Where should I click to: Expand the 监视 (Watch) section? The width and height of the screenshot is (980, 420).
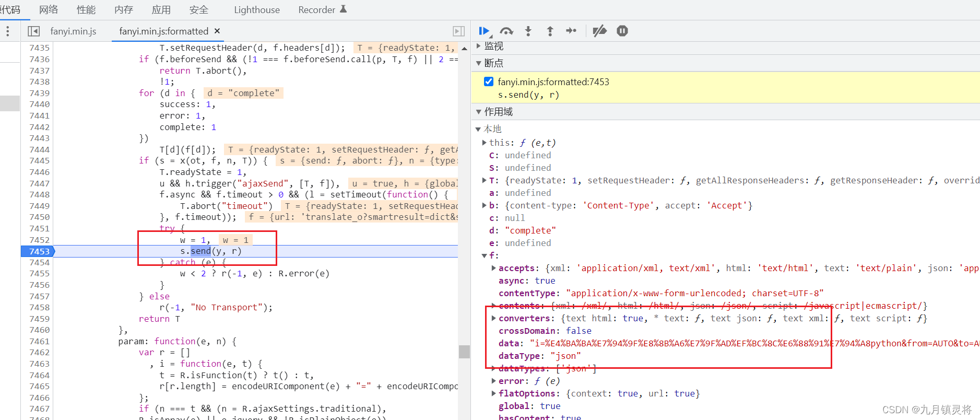(x=478, y=46)
